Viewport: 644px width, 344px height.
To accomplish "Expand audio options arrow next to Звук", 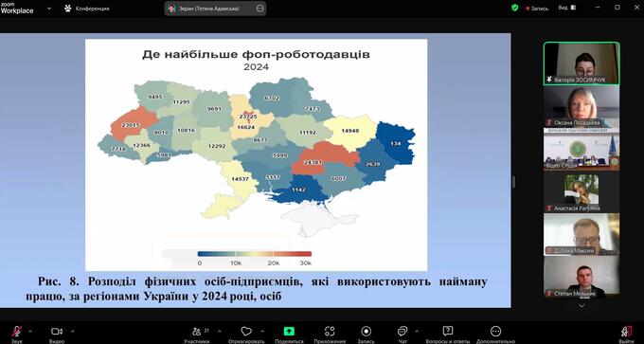I will click(30, 331).
